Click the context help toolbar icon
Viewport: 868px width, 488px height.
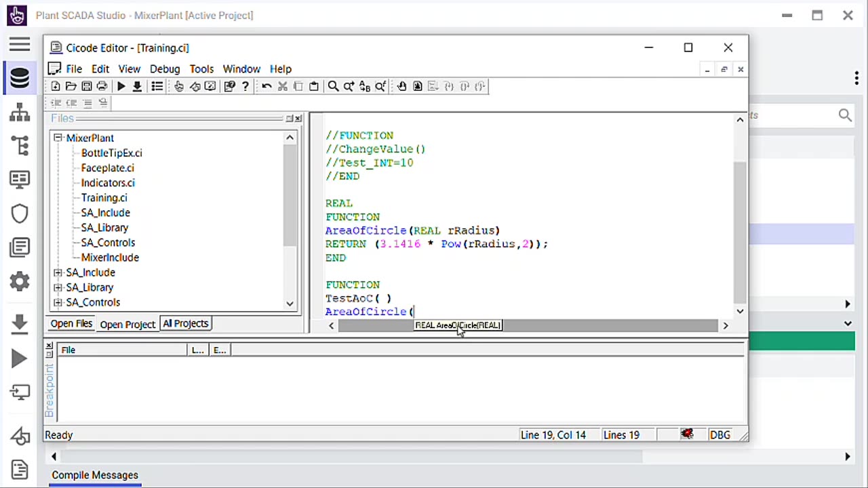click(x=229, y=86)
